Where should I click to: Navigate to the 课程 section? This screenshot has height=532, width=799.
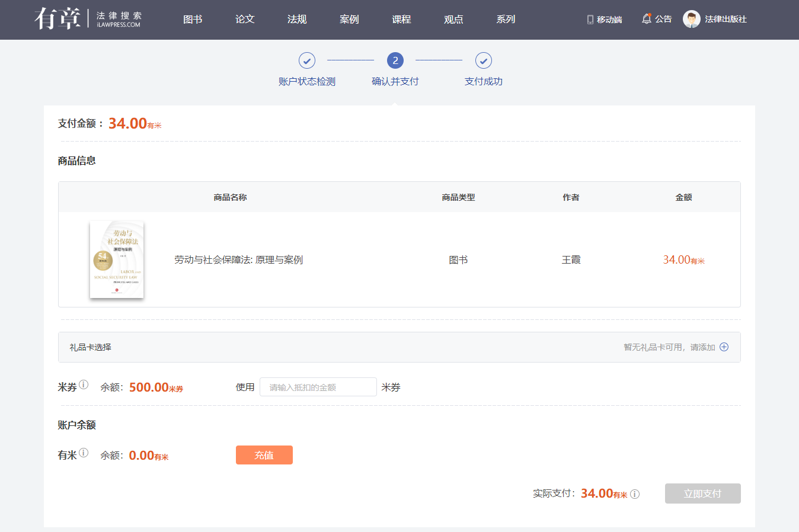pyautogui.click(x=401, y=20)
